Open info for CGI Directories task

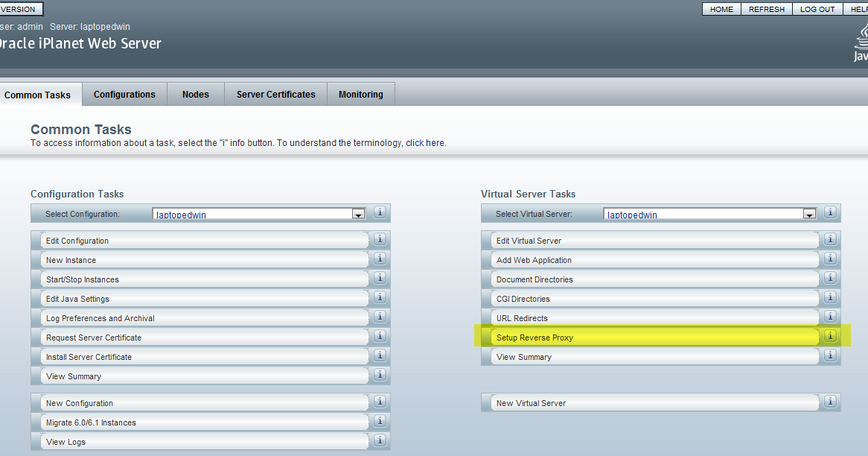[830, 297]
